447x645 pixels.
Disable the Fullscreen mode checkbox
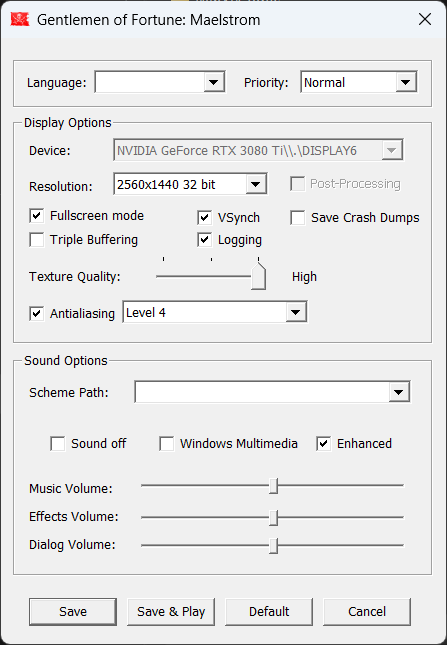click(x=37, y=216)
